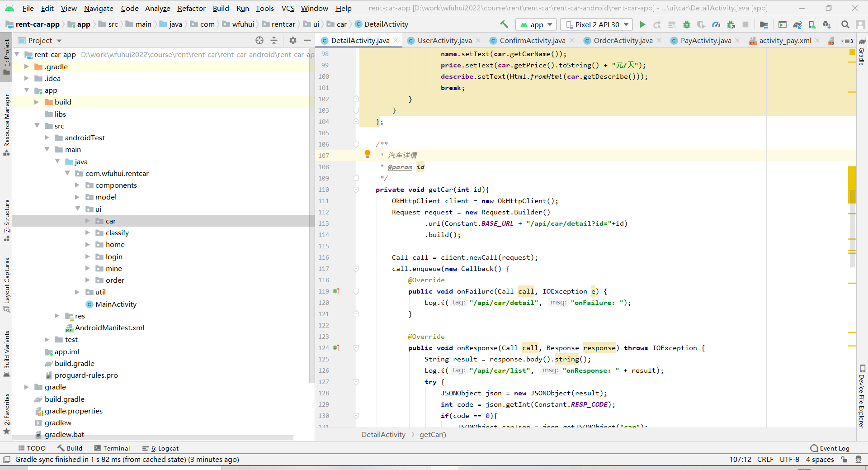Click the Debug app bug icon
868x470 pixels.
[686, 24]
